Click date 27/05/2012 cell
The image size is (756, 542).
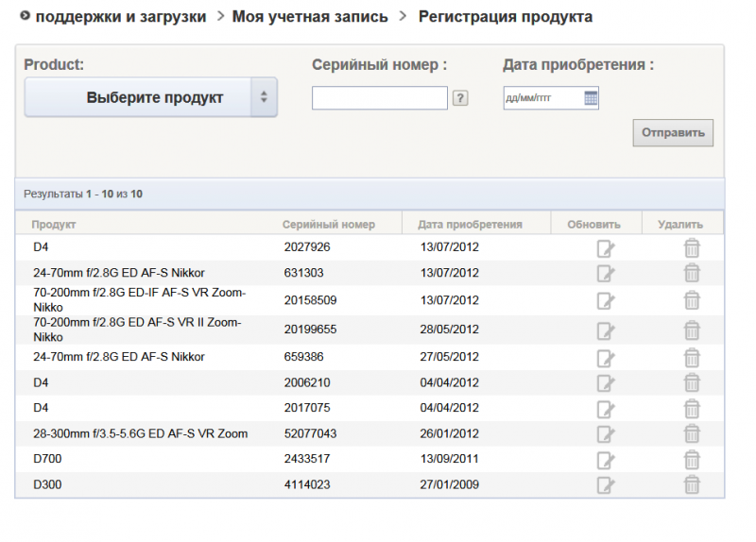(450, 357)
